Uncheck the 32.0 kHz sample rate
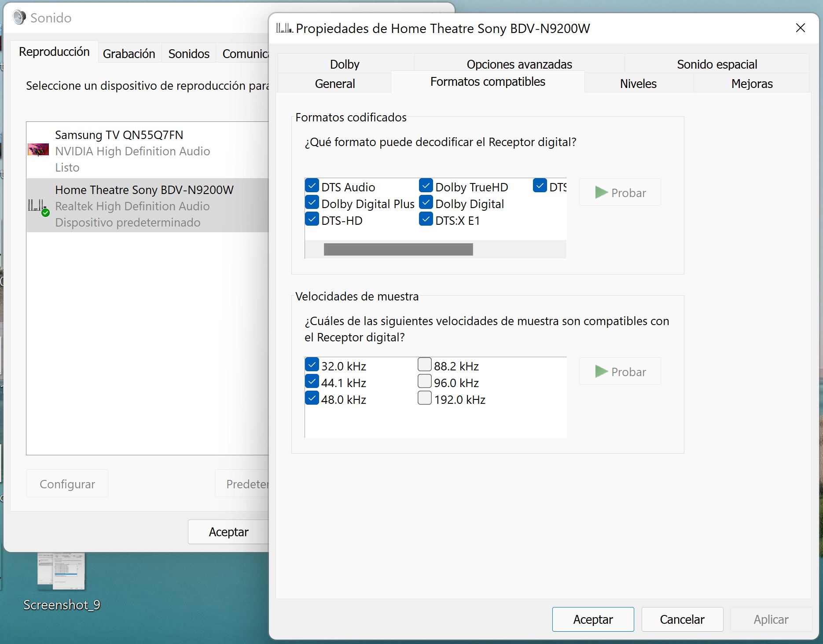 (312, 365)
